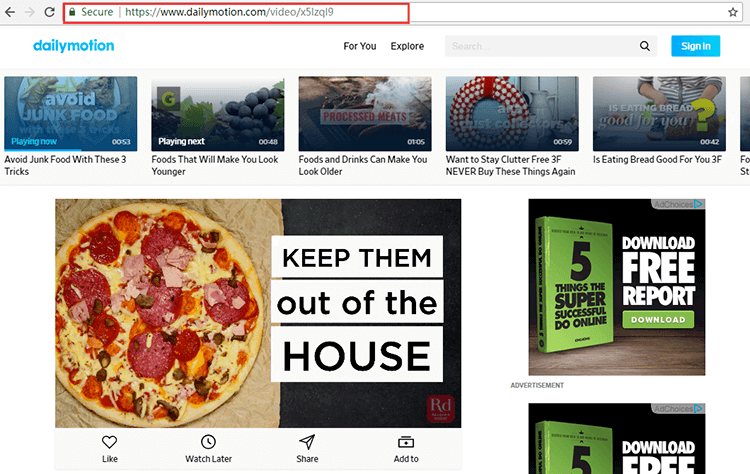Click the Share paper plane icon
750x474 pixels.
click(307, 442)
